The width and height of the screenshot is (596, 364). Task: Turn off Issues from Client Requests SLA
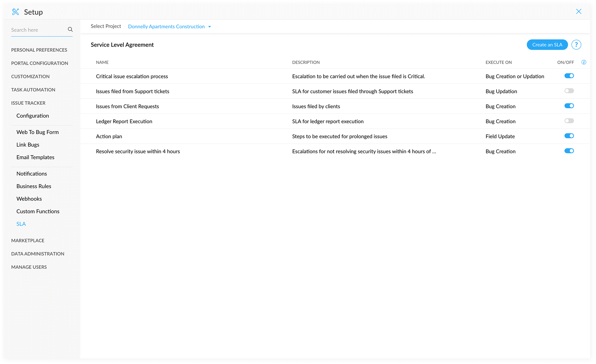[569, 106]
